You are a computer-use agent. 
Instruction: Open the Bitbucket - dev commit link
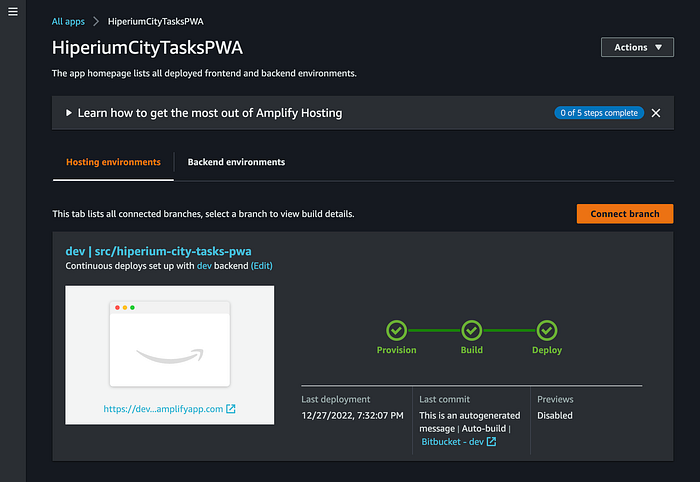452,442
